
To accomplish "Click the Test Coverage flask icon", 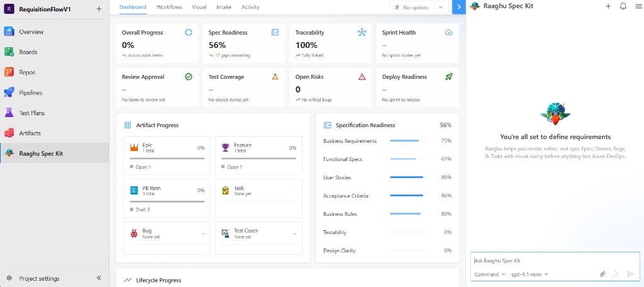I will tap(275, 77).
